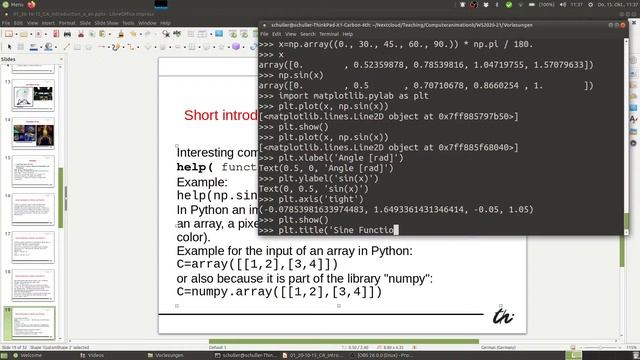
Task: Select slide 15 thumbnail in Slides panel
Action: [x=33, y=171]
